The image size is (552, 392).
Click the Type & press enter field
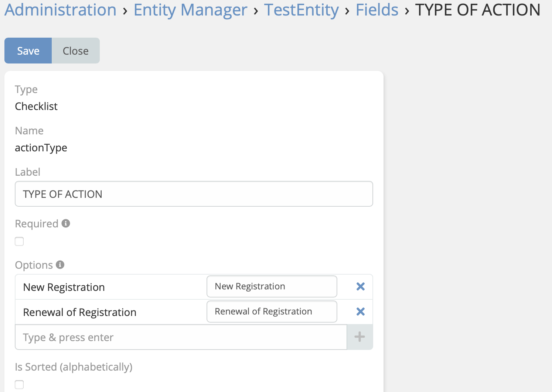coord(181,337)
